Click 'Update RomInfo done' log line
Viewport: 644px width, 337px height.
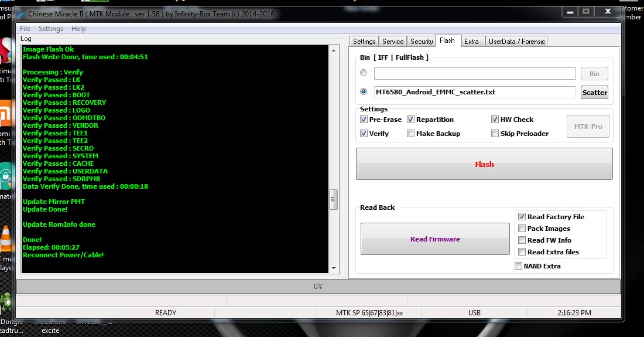(x=59, y=224)
